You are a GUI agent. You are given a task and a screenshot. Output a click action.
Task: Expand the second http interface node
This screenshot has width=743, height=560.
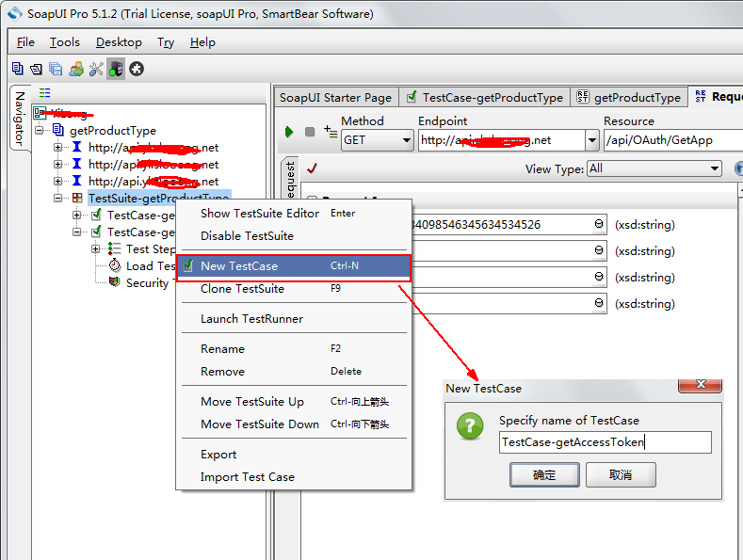tap(57, 165)
